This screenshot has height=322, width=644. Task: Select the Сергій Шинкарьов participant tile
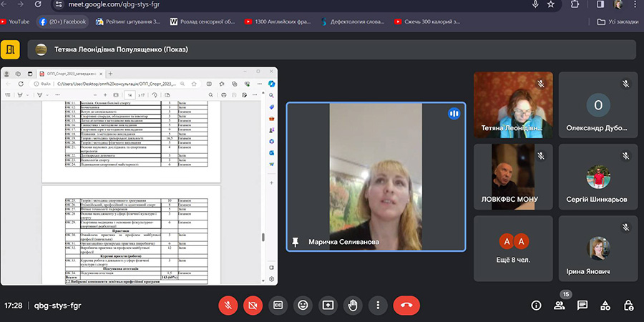598,177
